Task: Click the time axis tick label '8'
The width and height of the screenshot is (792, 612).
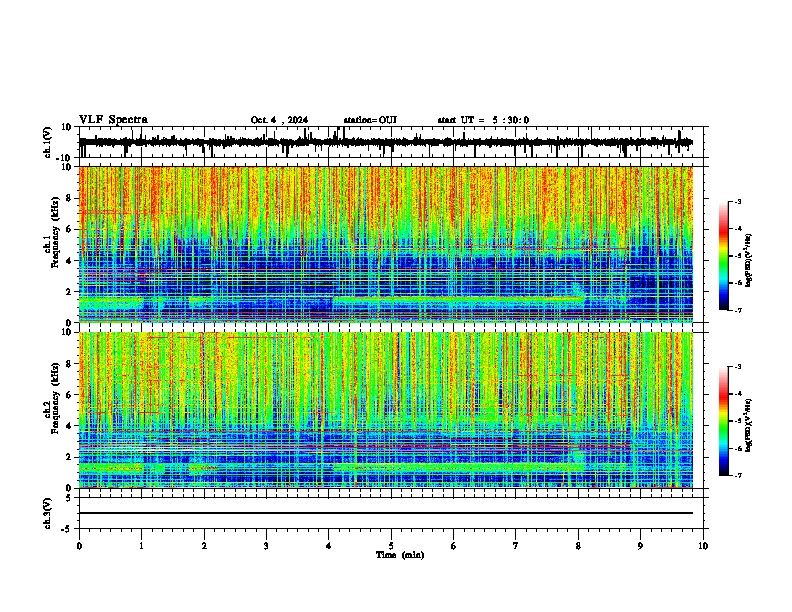Action: tap(578, 546)
